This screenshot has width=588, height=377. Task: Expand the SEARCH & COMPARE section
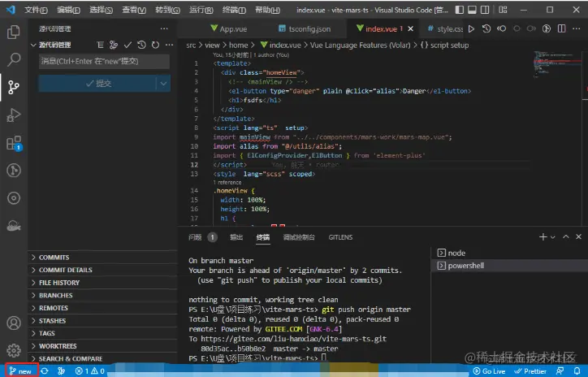pyautogui.click(x=102, y=358)
